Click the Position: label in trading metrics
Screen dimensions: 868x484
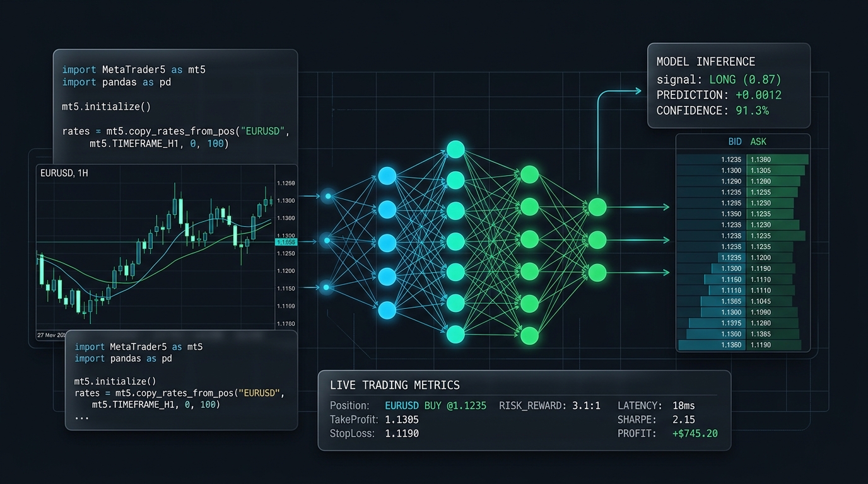coord(349,406)
